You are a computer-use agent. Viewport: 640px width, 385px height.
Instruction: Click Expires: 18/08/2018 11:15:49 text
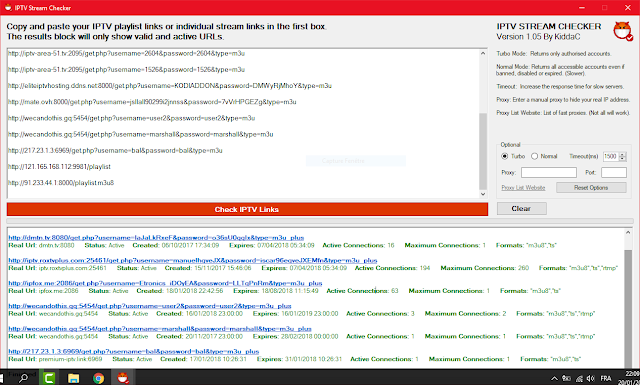point(276,291)
